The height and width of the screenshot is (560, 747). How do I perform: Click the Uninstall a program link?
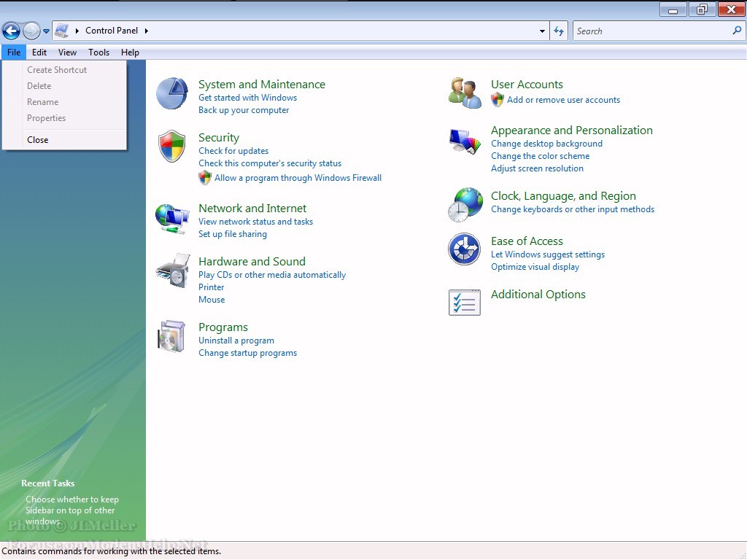pyautogui.click(x=236, y=341)
